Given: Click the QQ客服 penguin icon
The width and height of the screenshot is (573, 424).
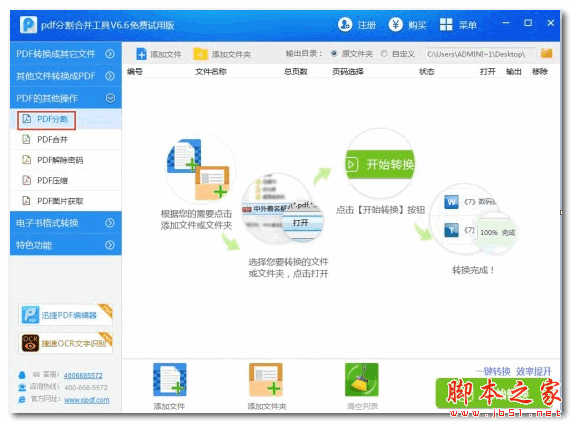Looking at the screenshot, I should (22, 375).
